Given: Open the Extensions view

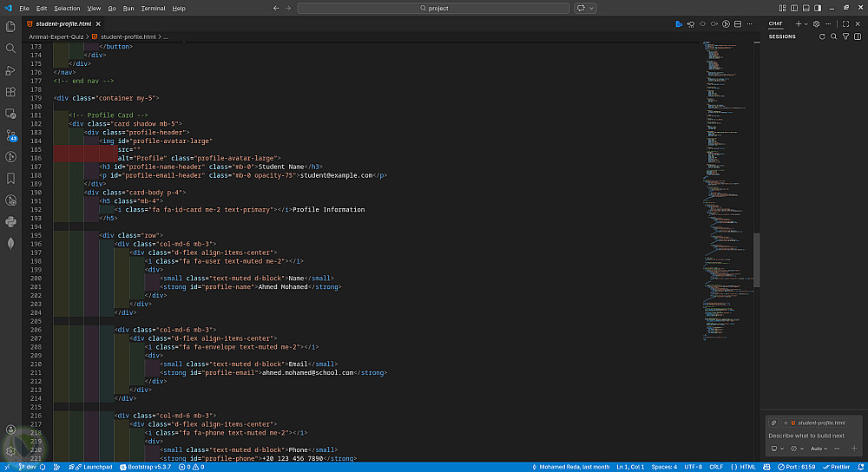Looking at the screenshot, I should 10,92.
